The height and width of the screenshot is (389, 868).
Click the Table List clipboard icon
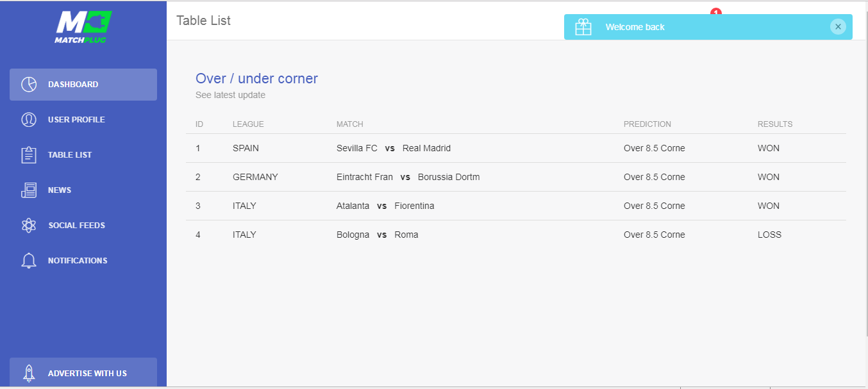pos(29,155)
